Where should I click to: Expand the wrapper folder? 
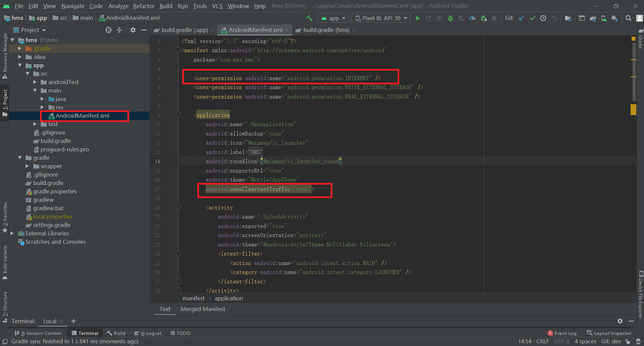click(28, 166)
